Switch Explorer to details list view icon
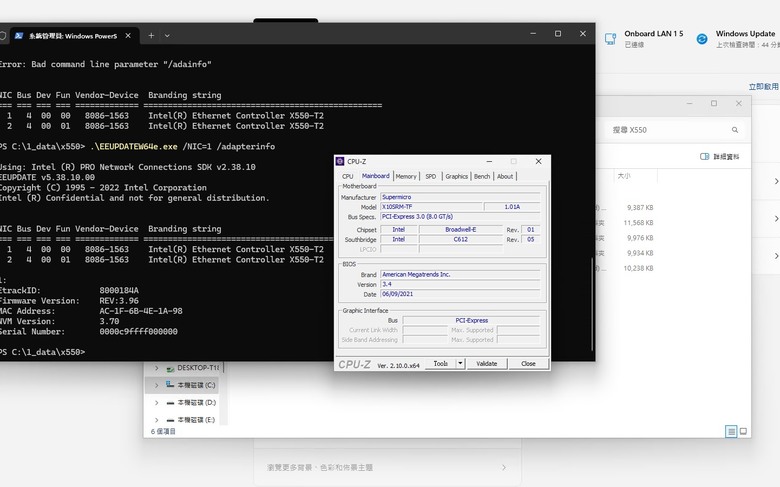Image resolution: width=780 pixels, height=487 pixels. coord(731,431)
